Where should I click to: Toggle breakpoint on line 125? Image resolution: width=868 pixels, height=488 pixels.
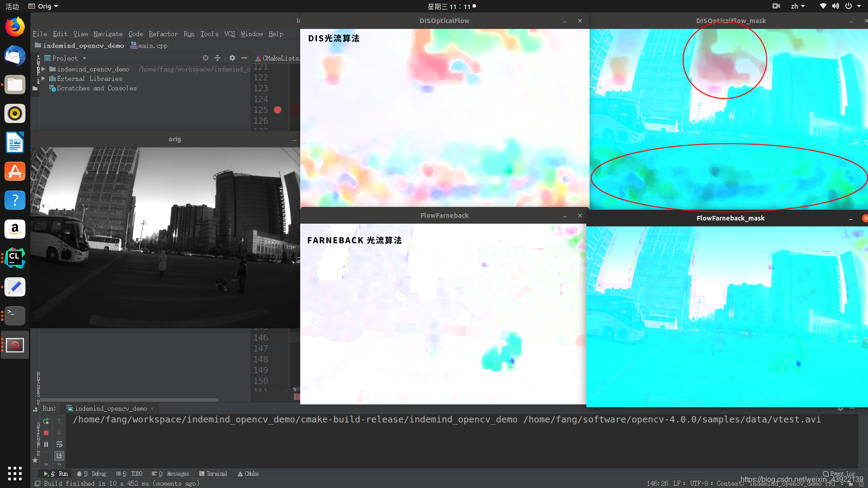pyautogui.click(x=278, y=110)
